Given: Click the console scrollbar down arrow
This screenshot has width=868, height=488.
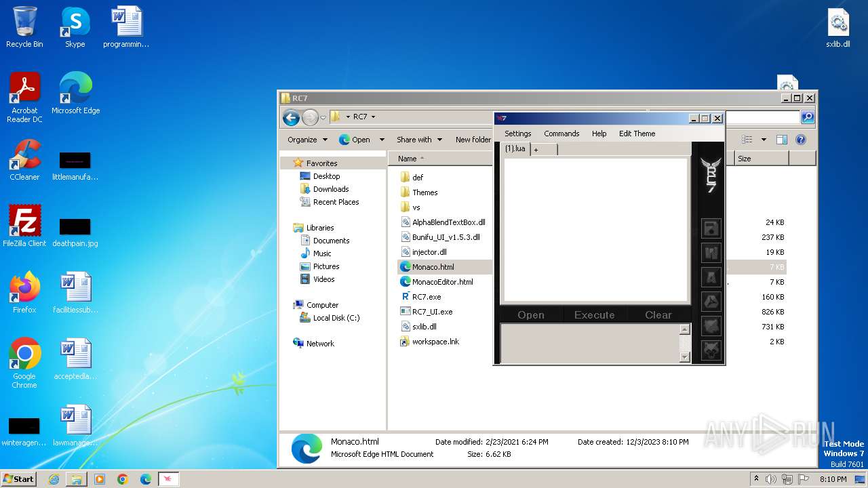Looking at the screenshot, I should tap(684, 357).
